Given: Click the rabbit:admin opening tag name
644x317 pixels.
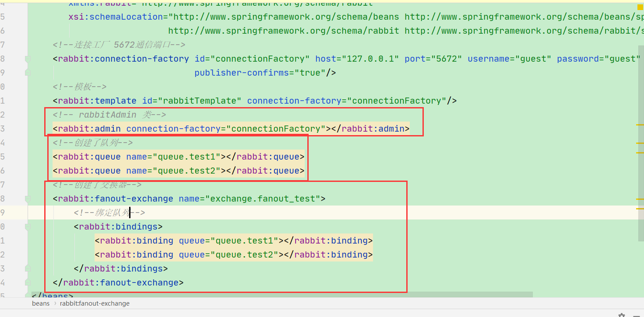Looking at the screenshot, I should [x=89, y=129].
